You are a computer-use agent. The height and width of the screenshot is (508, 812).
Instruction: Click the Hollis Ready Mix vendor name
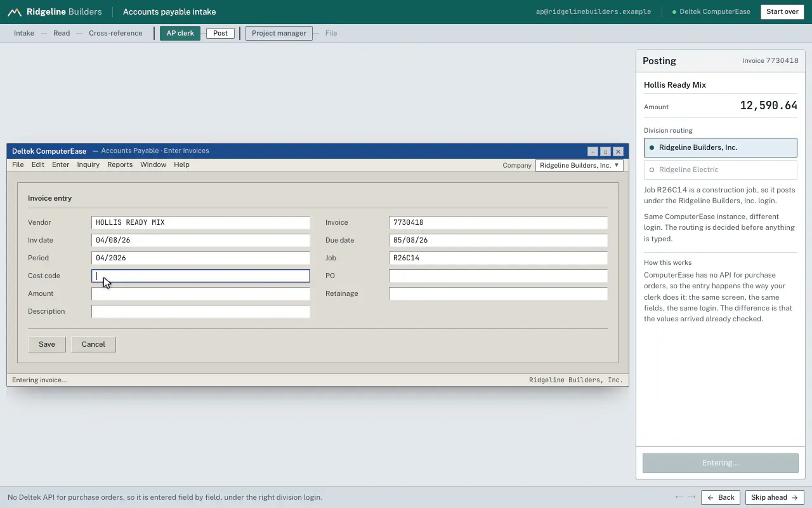[x=675, y=85]
